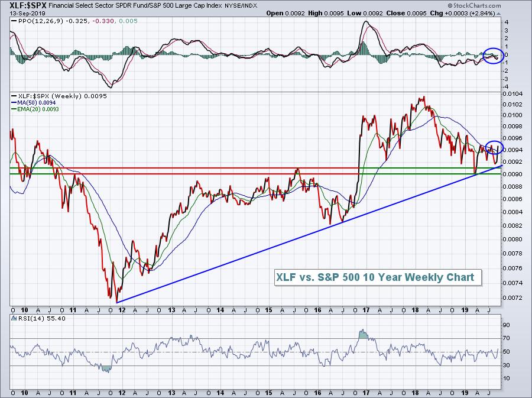Screen dimensions: 532x398
Task: Click the blue circle on the price line
Action: coord(494,148)
